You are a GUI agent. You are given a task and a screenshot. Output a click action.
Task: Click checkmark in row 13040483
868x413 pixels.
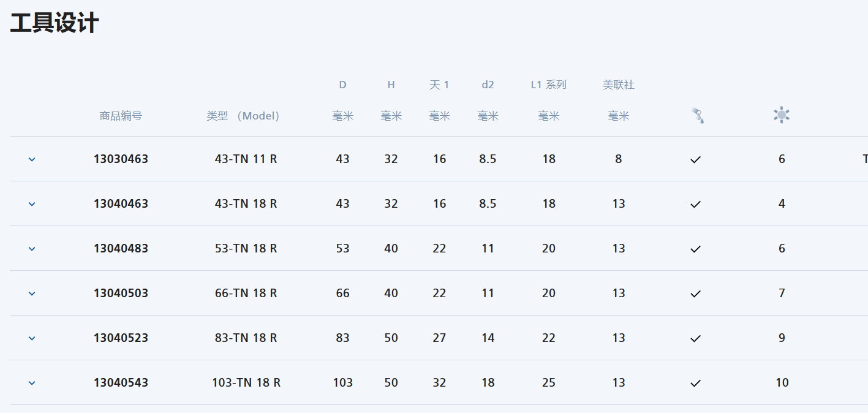pos(695,249)
